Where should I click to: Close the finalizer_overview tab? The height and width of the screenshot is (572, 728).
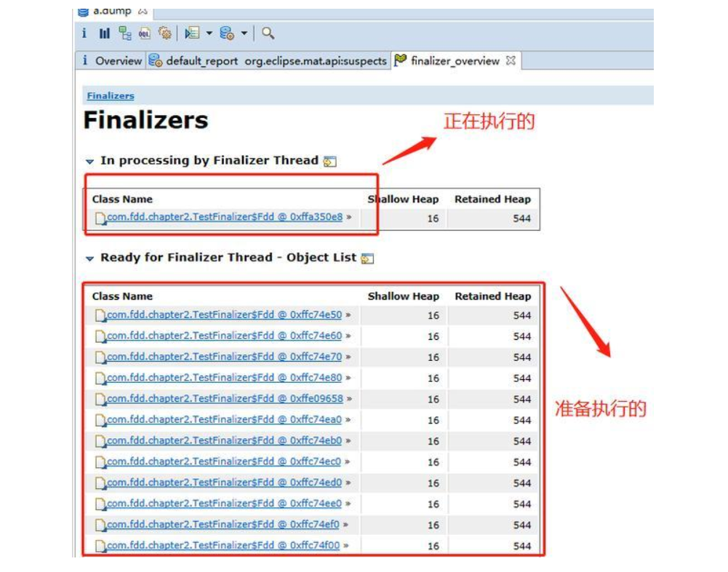click(511, 60)
